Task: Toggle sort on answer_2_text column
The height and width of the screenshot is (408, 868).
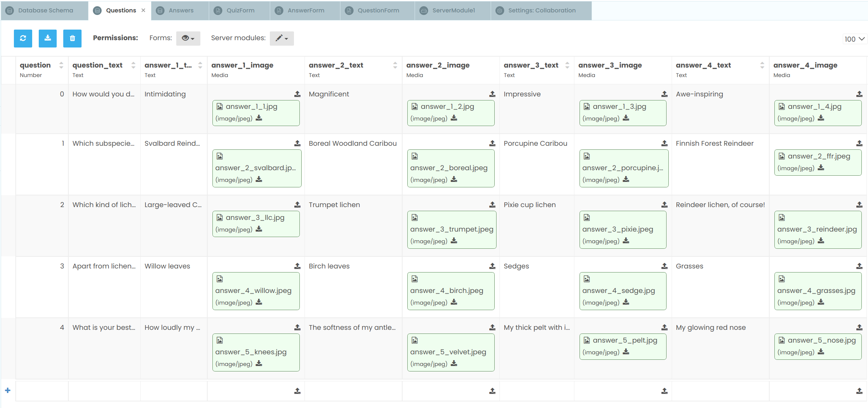Action: (395, 65)
